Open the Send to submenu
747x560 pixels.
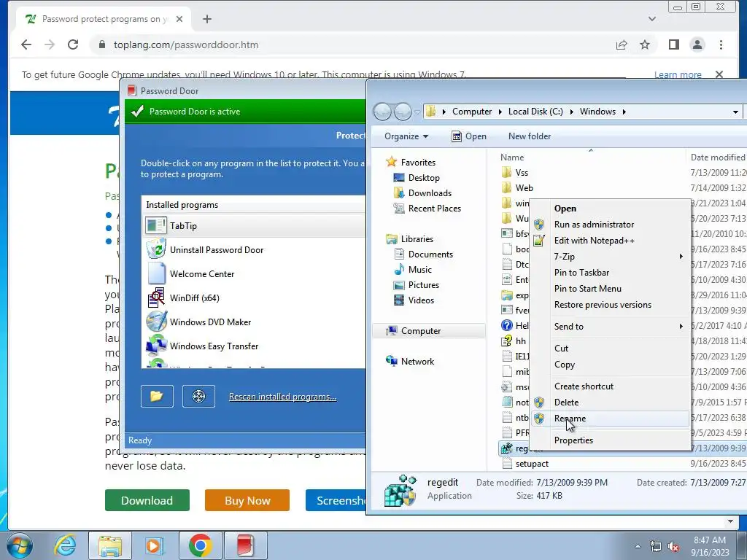click(x=611, y=326)
